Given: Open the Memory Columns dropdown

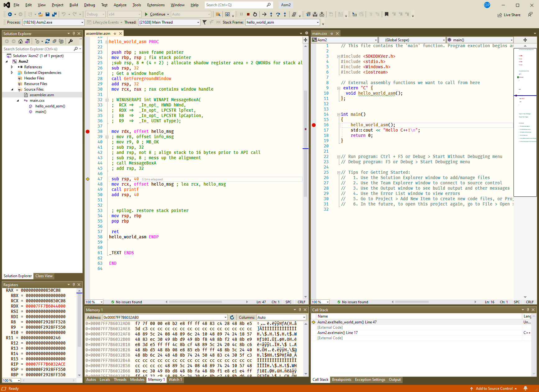Looking at the screenshot, I should [x=304, y=317].
